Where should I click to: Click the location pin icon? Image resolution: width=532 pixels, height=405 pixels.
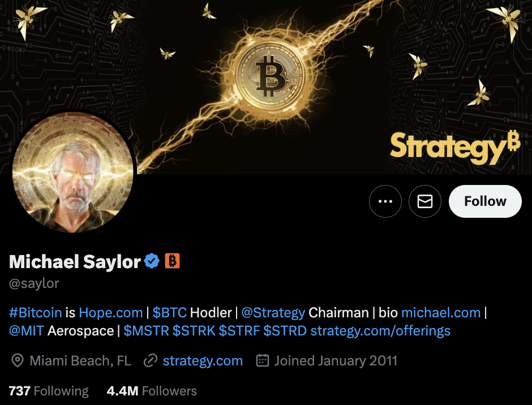(18, 360)
